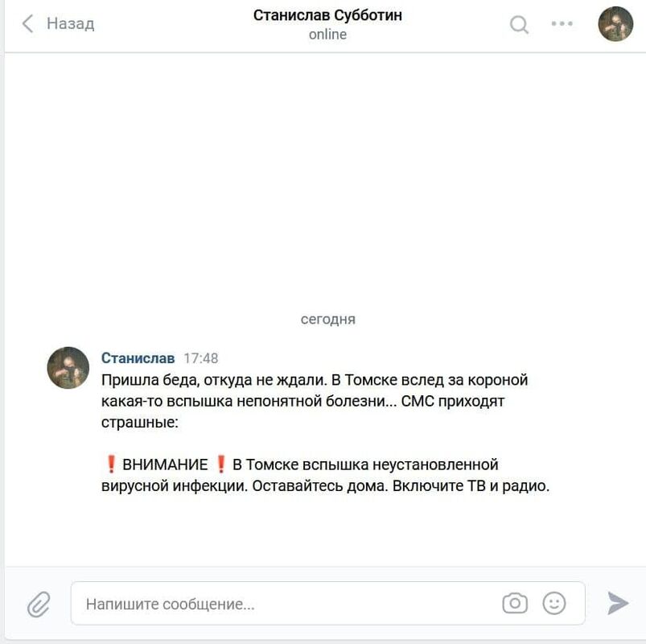Image resolution: width=646 pixels, height=644 pixels.
Task: Click the online status text
Action: pos(327,35)
